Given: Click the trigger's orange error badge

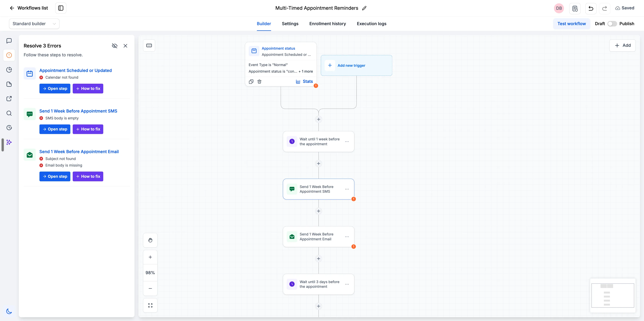Looking at the screenshot, I should click(316, 86).
